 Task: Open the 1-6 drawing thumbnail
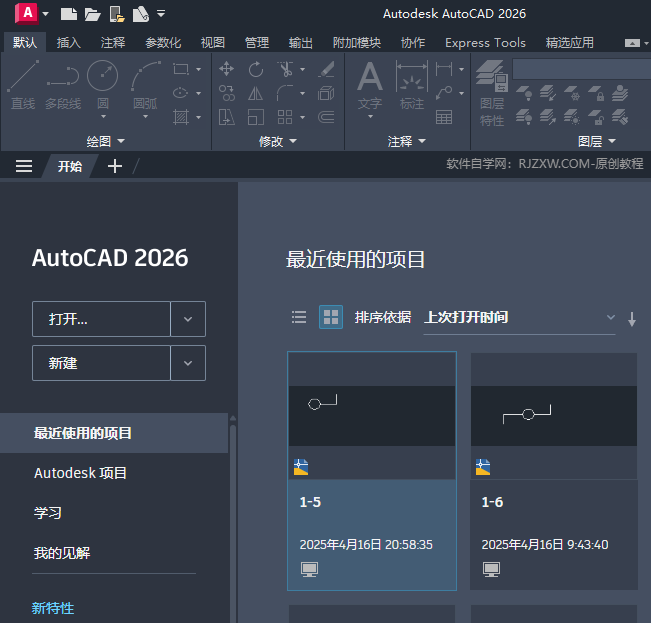(554, 415)
